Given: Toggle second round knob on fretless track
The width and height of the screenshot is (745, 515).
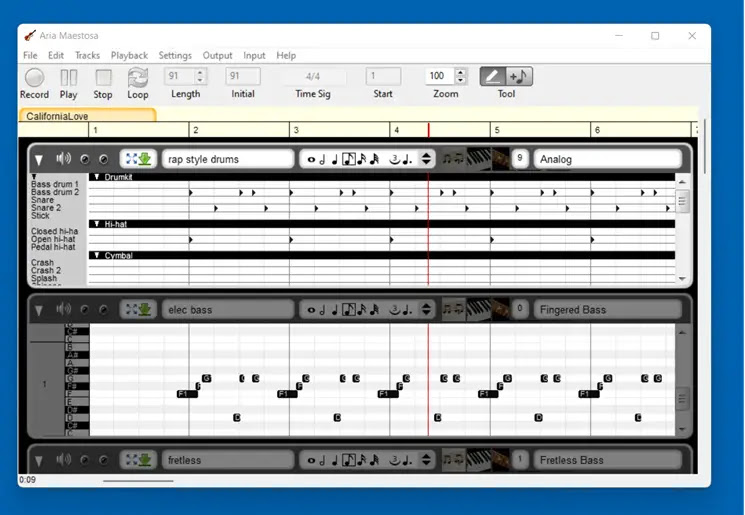Looking at the screenshot, I should 103,460.
